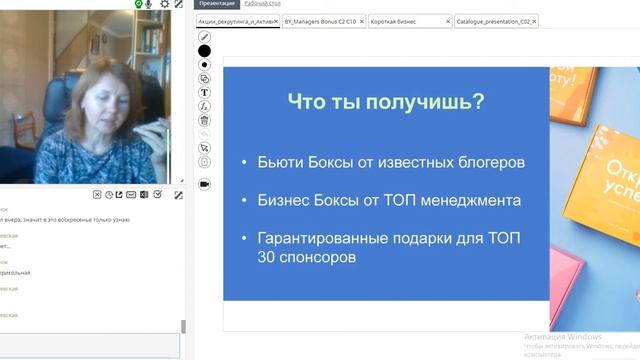The image size is (640, 360).
Task: Open the Акции_рекрутинга presentation tab
Action: pyautogui.click(x=235, y=22)
